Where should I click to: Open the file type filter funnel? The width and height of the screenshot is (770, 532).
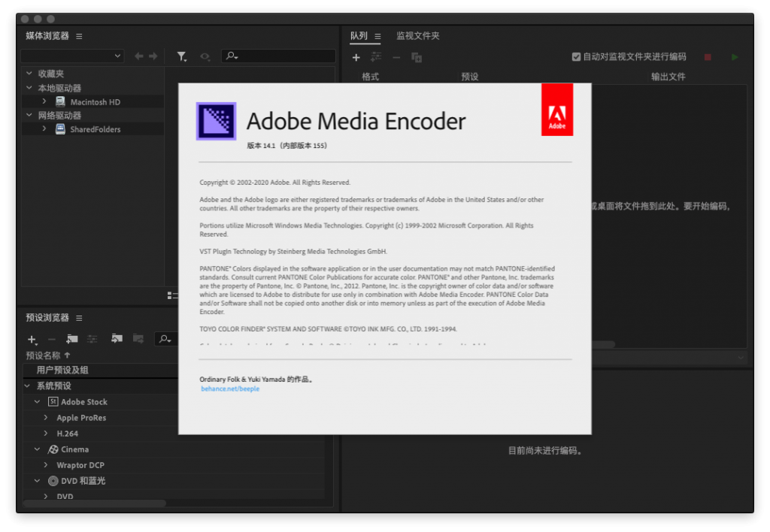pyautogui.click(x=182, y=57)
